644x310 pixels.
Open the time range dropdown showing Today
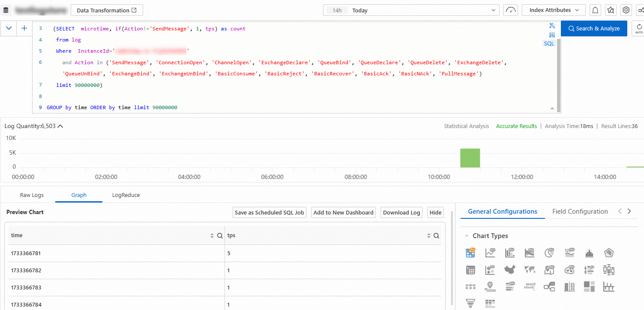point(411,10)
